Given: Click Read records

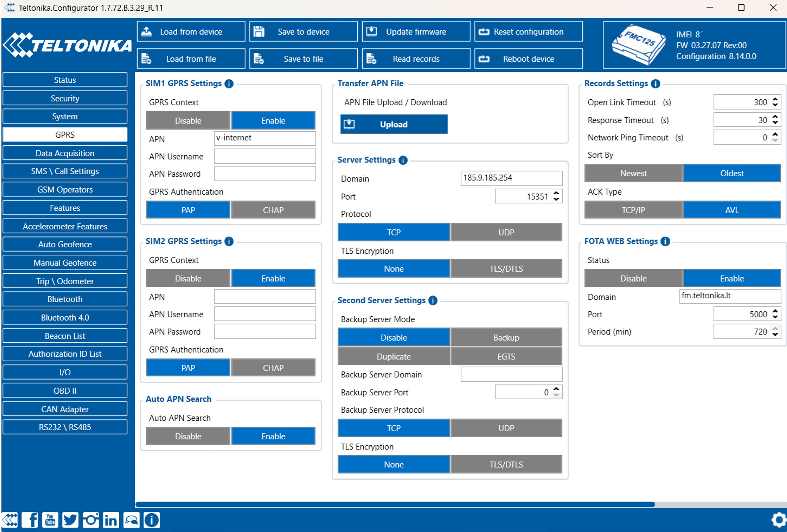Looking at the screenshot, I should [x=416, y=58].
